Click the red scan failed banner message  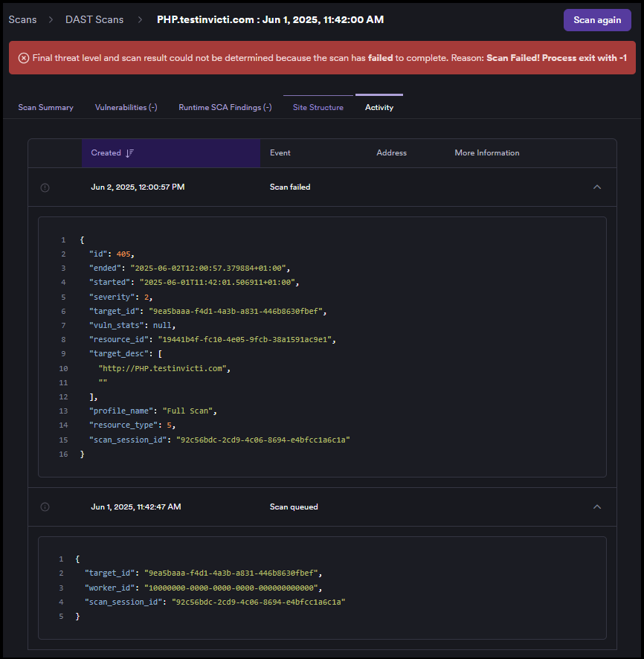(322, 57)
